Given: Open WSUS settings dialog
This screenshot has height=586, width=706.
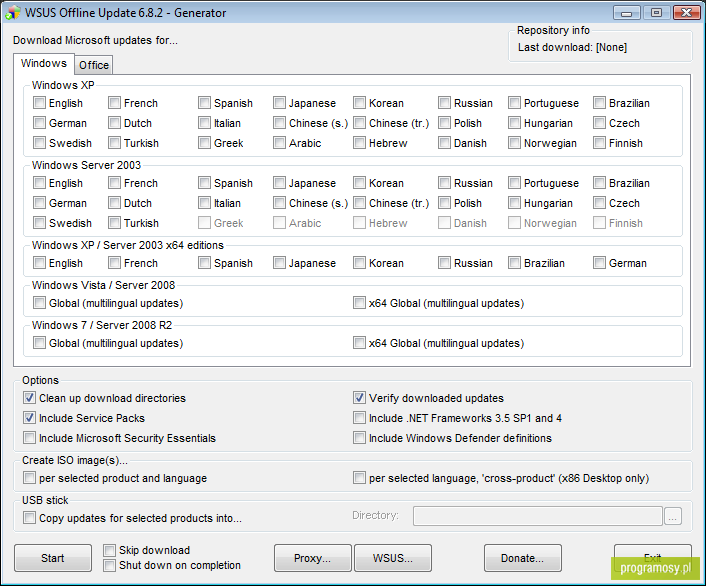Looking at the screenshot, I should [x=393, y=558].
